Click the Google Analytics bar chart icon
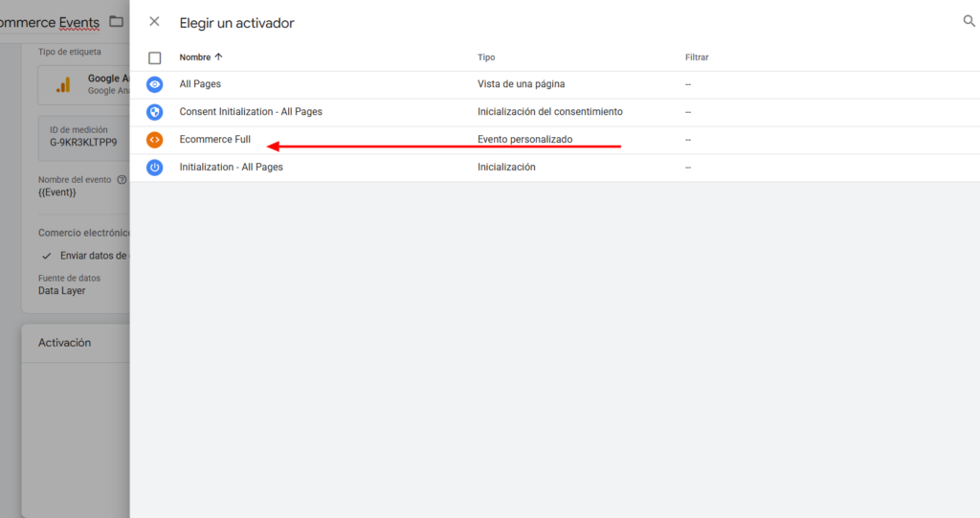This screenshot has height=518, width=980. 63,85
